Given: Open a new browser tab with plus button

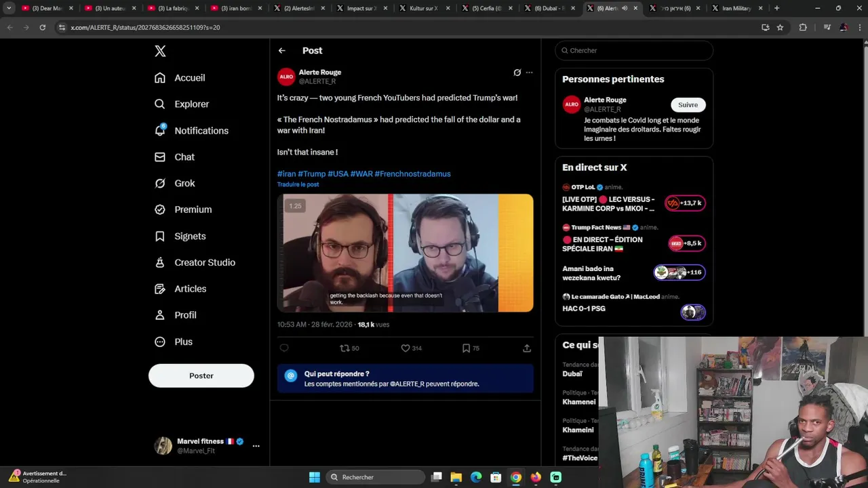Looking at the screenshot, I should 776,8.
